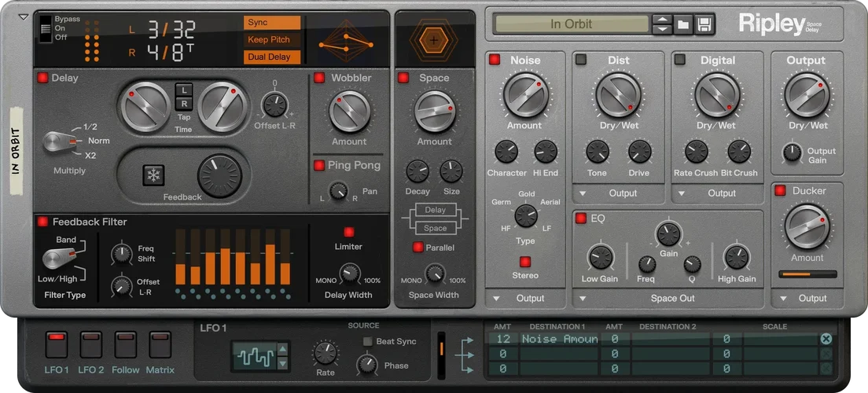Image resolution: width=868 pixels, height=393 pixels.
Task: Clear the Noise Amount modulation row
Action: click(x=826, y=339)
